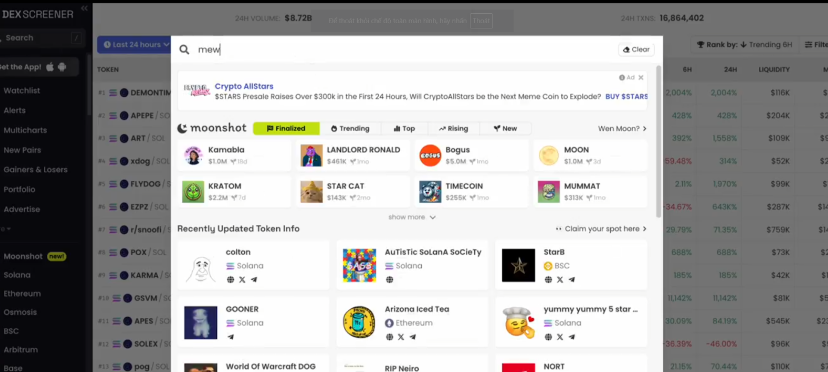Select the Ethereum chain in sidebar

point(22,294)
